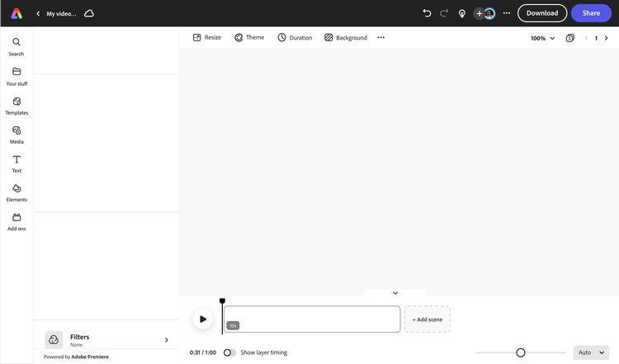Open the Media panel
Image resolution: width=619 pixels, height=364 pixels.
[17, 134]
